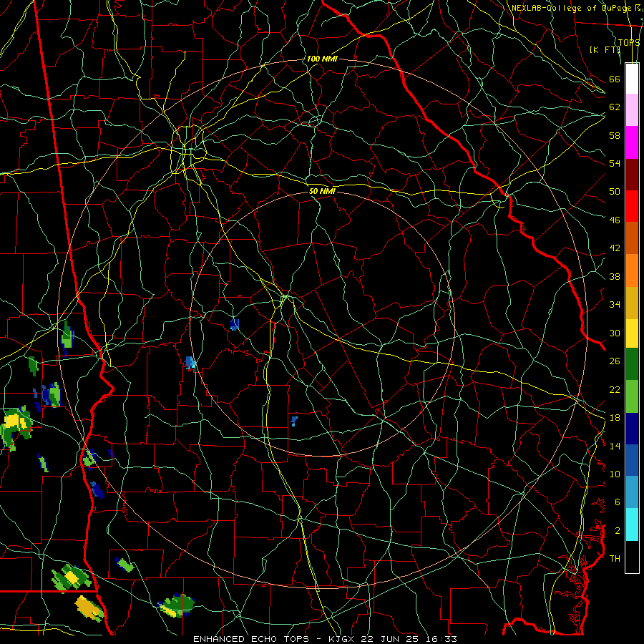Viewport: 644px width, 644px height.
Task: Click the "16:33" timestamp in the footer
Action: pos(441,639)
